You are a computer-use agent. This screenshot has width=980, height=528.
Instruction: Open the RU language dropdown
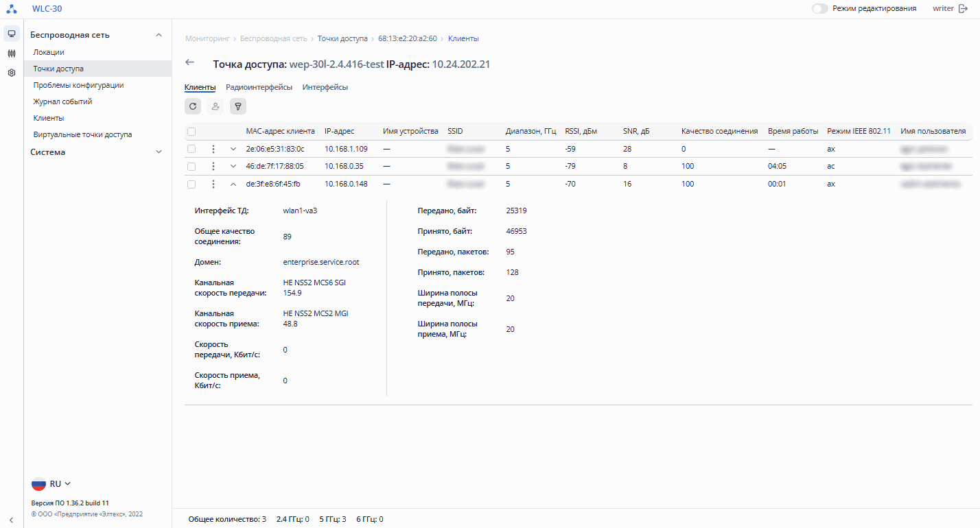(x=52, y=483)
